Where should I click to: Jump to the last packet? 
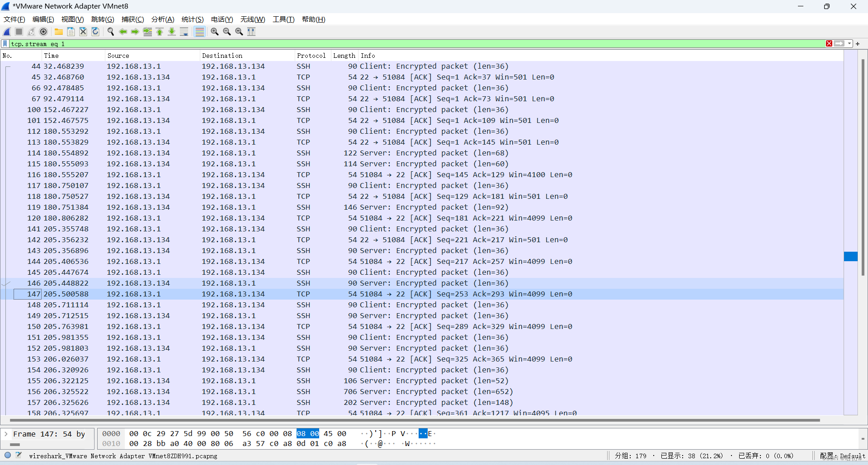[x=172, y=32]
